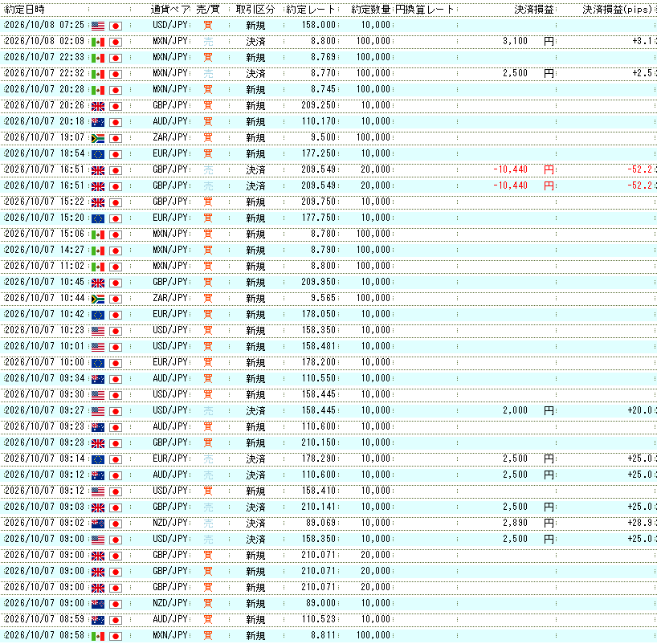Viewport: 657px width, 644px height.
Task: Click the Japan flag in the 2026/10/07 22:33 row
Action: point(116,58)
